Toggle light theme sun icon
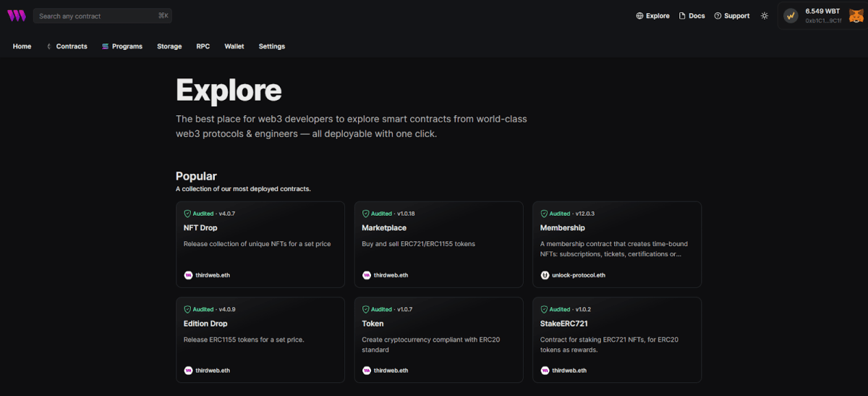The image size is (868, 396). (765, 16)
